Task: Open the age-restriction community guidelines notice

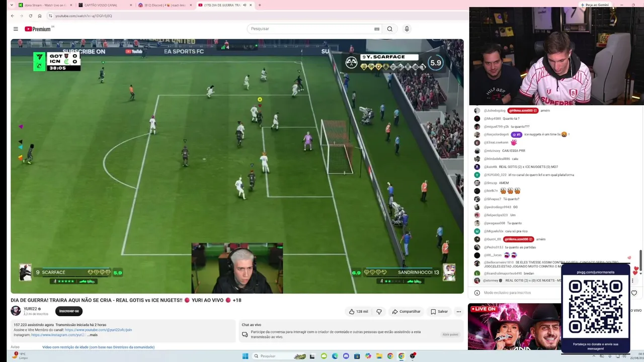Action: point(98,347)
